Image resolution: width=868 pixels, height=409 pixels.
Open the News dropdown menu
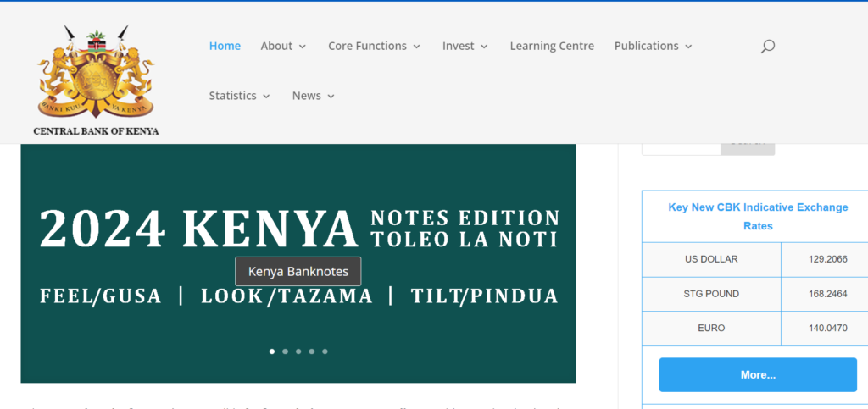[x=313, y=96]
